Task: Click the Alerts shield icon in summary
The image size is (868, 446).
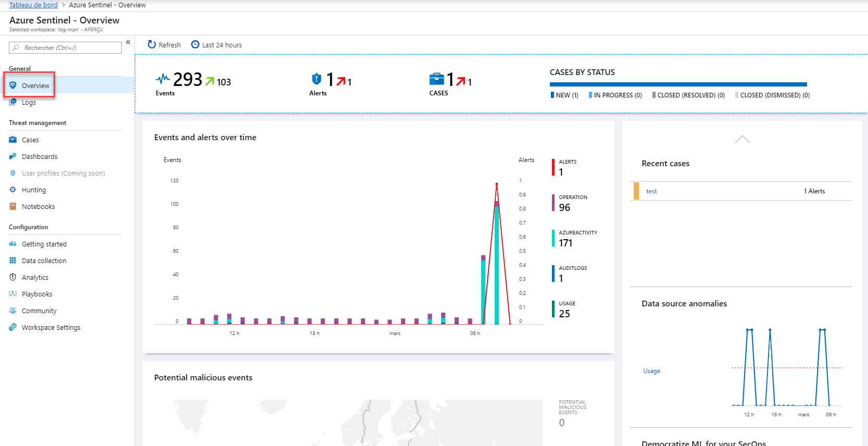Action: pyautogui.click(x=317, y=79)
